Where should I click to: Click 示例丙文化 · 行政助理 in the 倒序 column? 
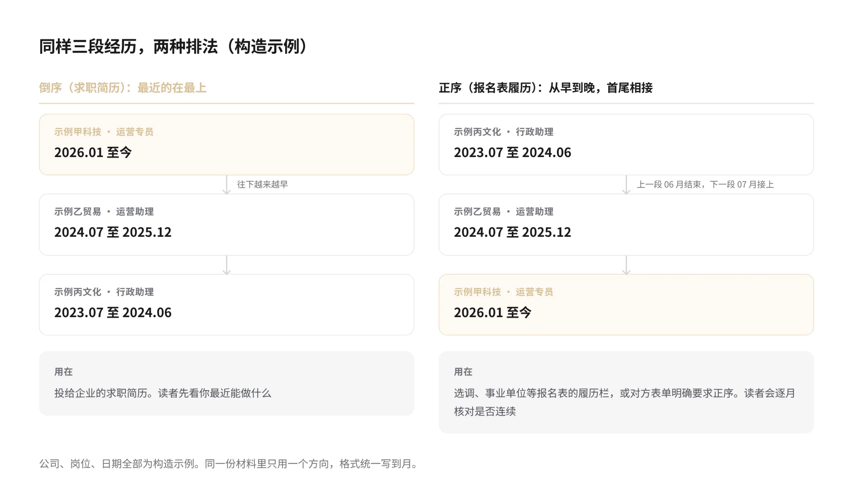click(x=104, y=292)
